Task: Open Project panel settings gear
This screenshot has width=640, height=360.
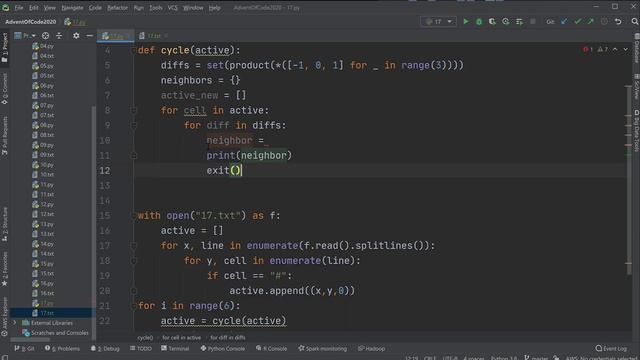Action: [76, 36]
